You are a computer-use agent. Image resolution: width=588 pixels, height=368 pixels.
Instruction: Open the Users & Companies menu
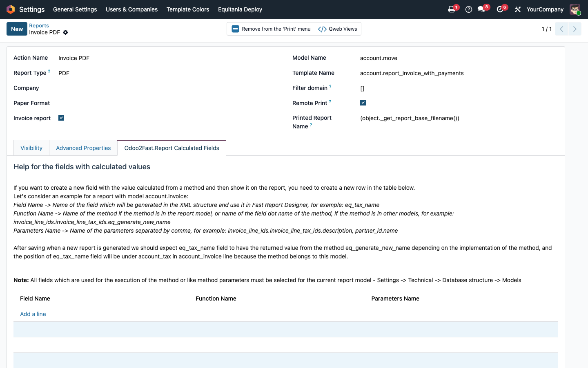131,9
